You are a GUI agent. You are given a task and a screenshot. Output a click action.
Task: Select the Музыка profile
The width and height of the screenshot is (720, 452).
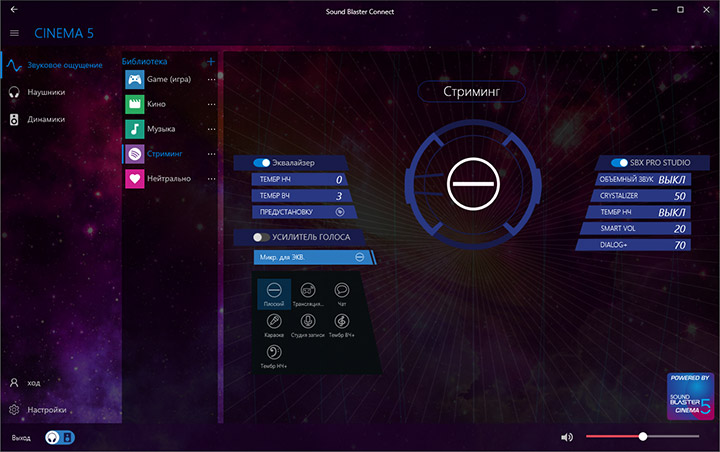click(x=170, y=129)
